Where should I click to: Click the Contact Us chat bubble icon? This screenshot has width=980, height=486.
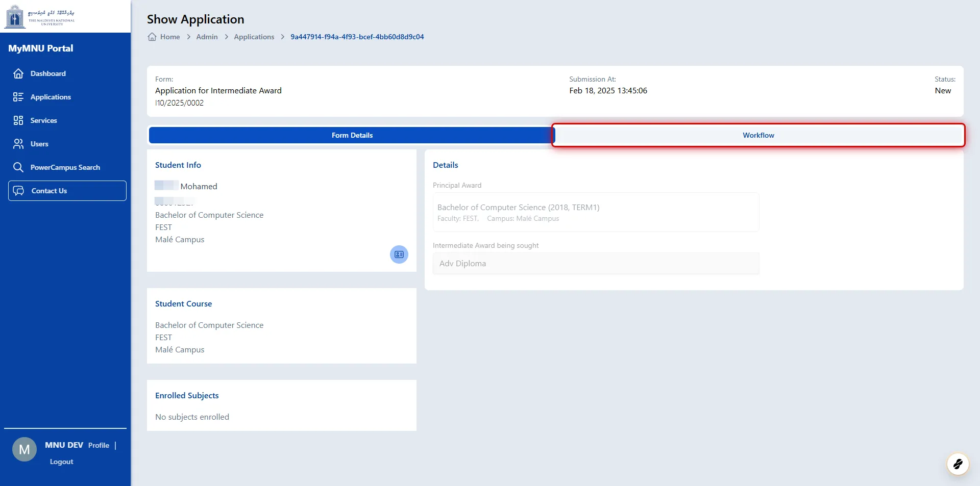19,191
